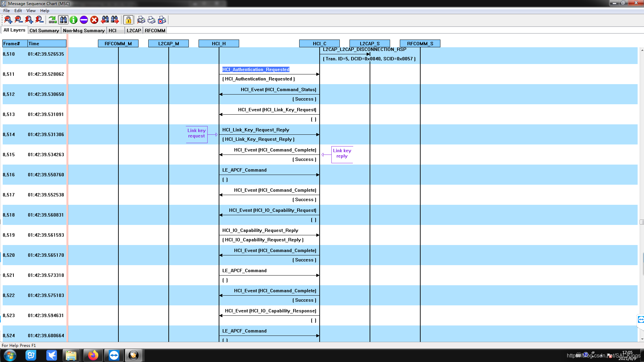The image size is (644, 362).
Task: Switch to the L2CAP tab
Action: 134,31
